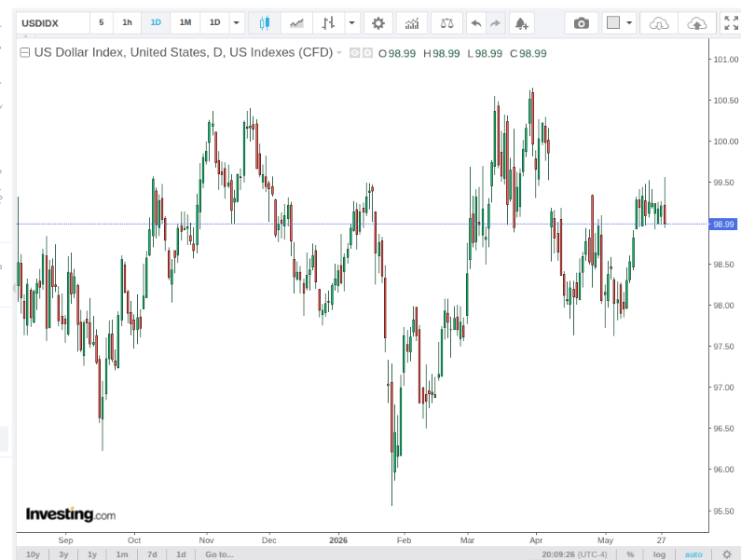This screenshot has width=741, height=560.
Task: Toggle the log scale
Action: click(659, 554)
